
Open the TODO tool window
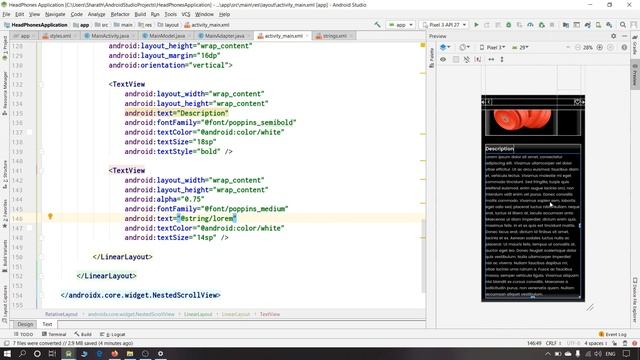pos(23,334)
